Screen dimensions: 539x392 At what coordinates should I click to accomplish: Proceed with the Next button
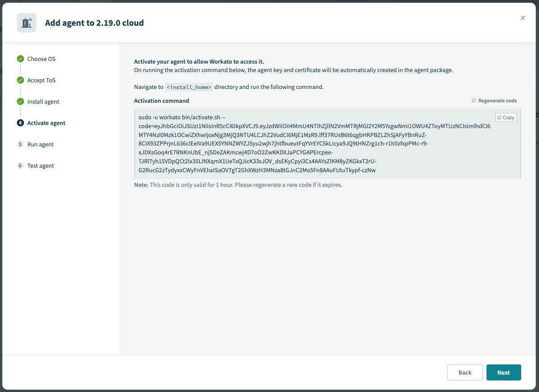(x=503, y=372)
